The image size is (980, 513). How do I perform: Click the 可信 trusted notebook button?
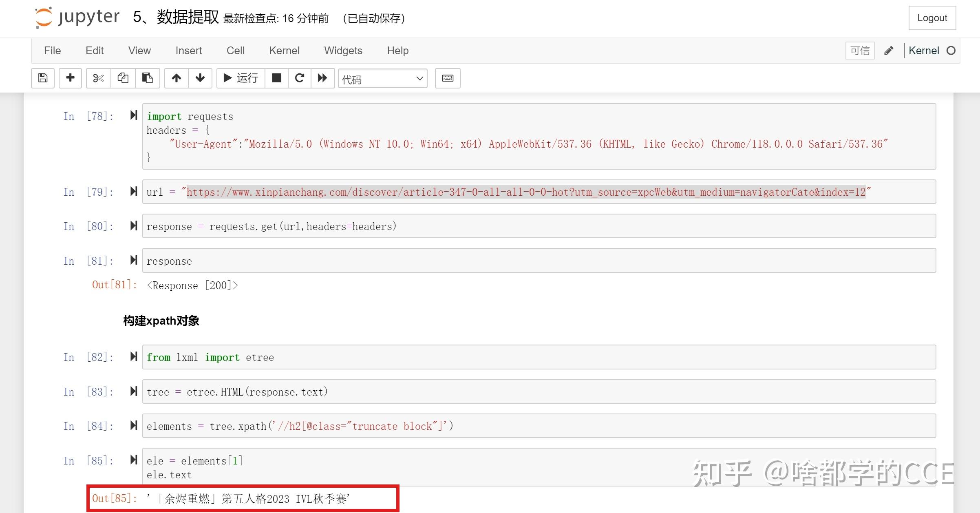860,51
